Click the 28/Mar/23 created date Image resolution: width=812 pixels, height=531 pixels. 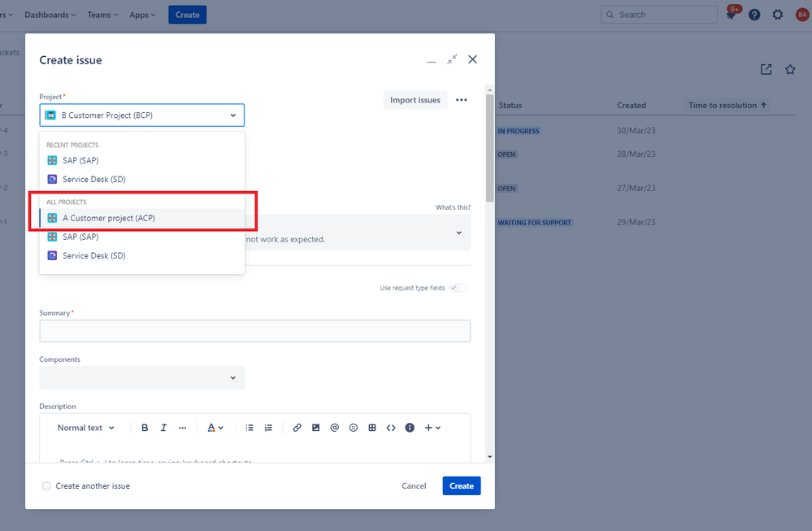coord(636,154)
